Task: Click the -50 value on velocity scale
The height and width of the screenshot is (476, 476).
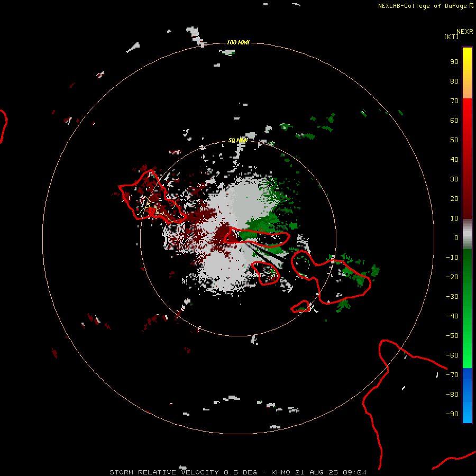Action: (452, 336)
